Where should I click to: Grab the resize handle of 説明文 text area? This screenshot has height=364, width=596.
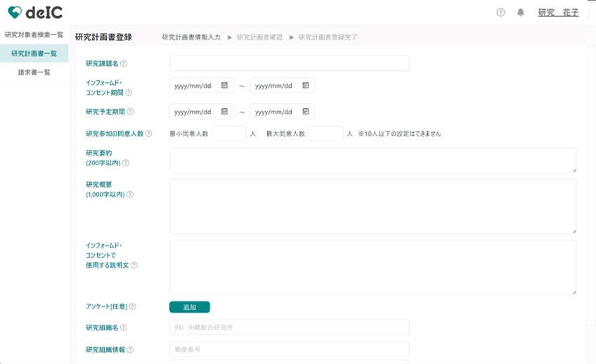(574, 292)
